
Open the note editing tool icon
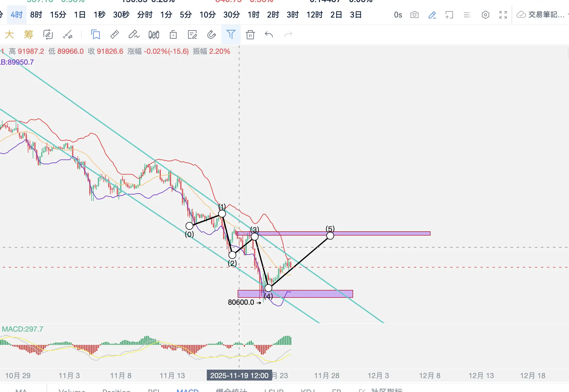coord(192,35)
